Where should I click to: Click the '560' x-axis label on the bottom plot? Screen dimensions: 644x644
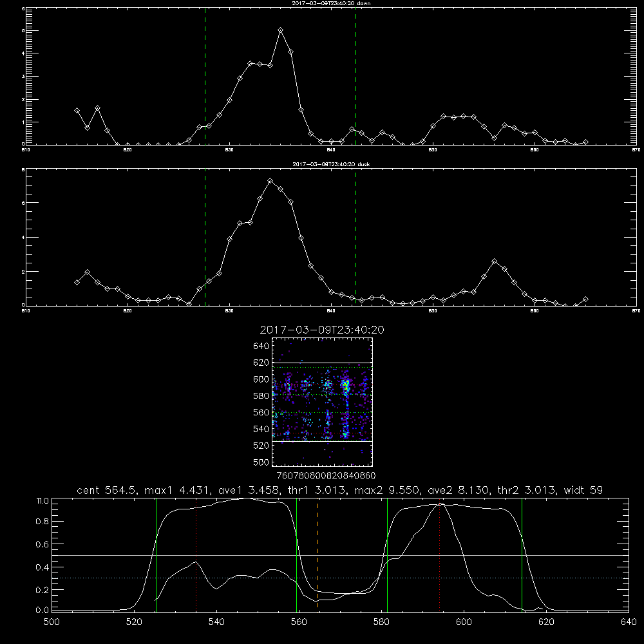[x=299, y=622]
